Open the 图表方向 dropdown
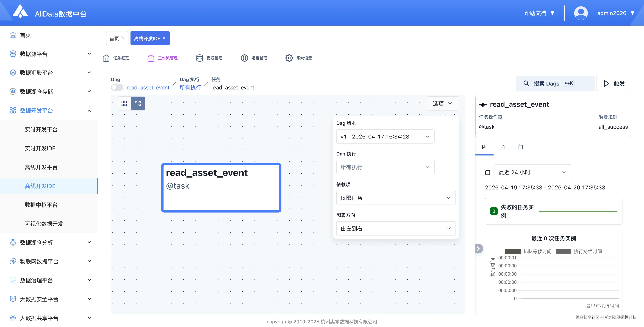644x327 pixels. pos(395,228)
